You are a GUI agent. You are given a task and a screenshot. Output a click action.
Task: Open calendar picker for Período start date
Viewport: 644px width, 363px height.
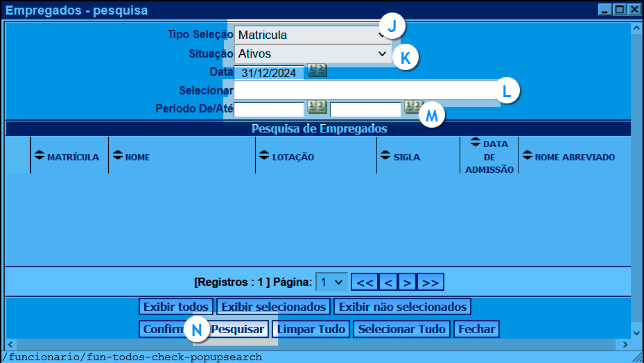point(317,108)
